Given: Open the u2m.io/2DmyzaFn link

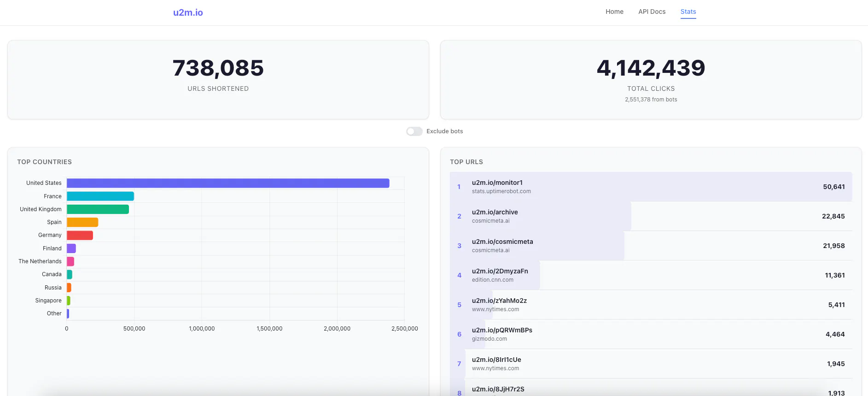Looking at the screenshot, I should 500,271.
